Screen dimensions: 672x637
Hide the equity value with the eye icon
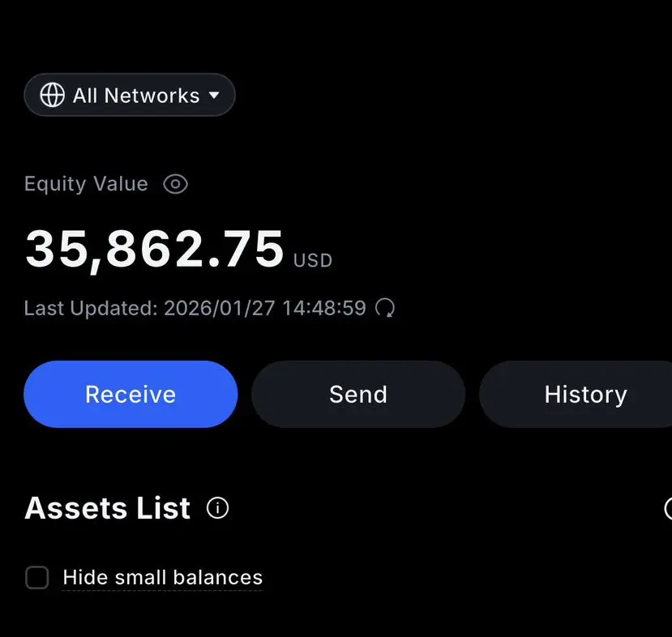pyautogui.click(x=175, y=185)
